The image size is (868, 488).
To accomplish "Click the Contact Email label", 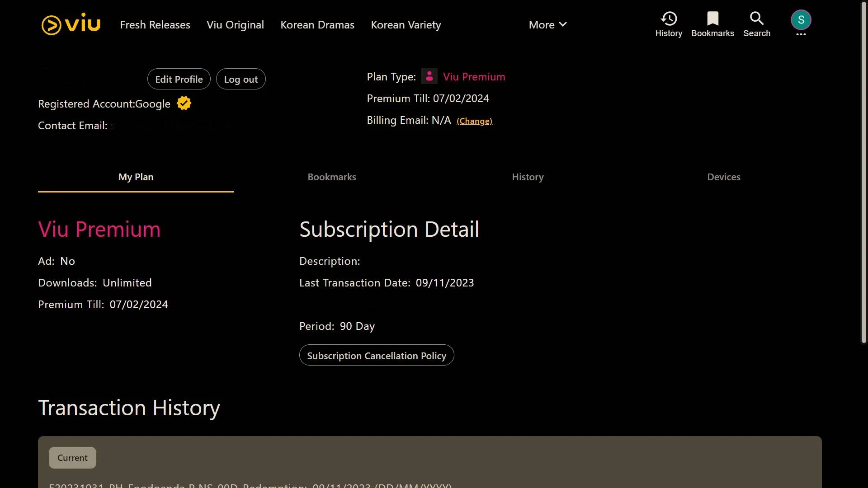I will (73, 126).
